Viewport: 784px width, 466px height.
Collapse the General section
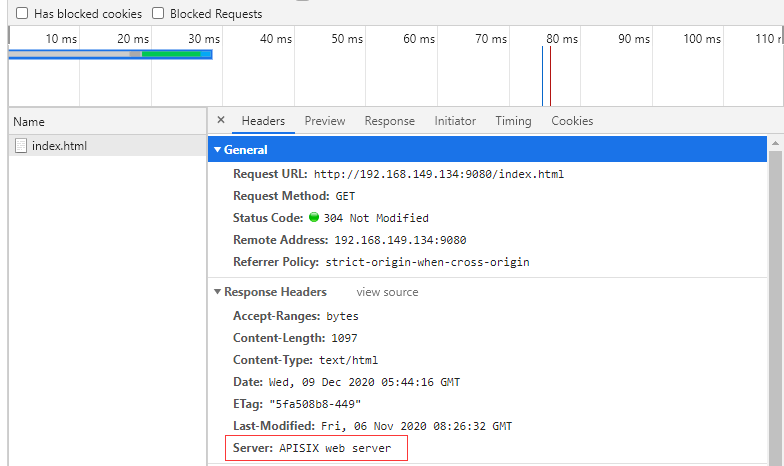click(x=217, y=150)
